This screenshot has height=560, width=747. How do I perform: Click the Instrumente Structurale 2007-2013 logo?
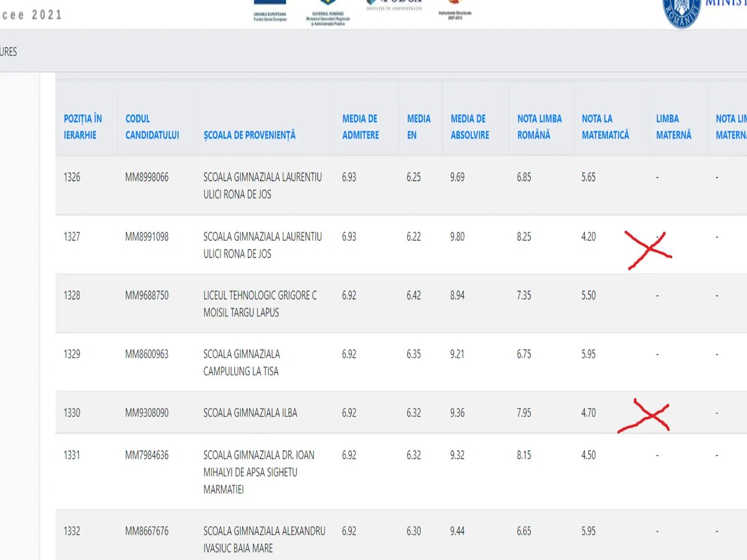point(455,9)
